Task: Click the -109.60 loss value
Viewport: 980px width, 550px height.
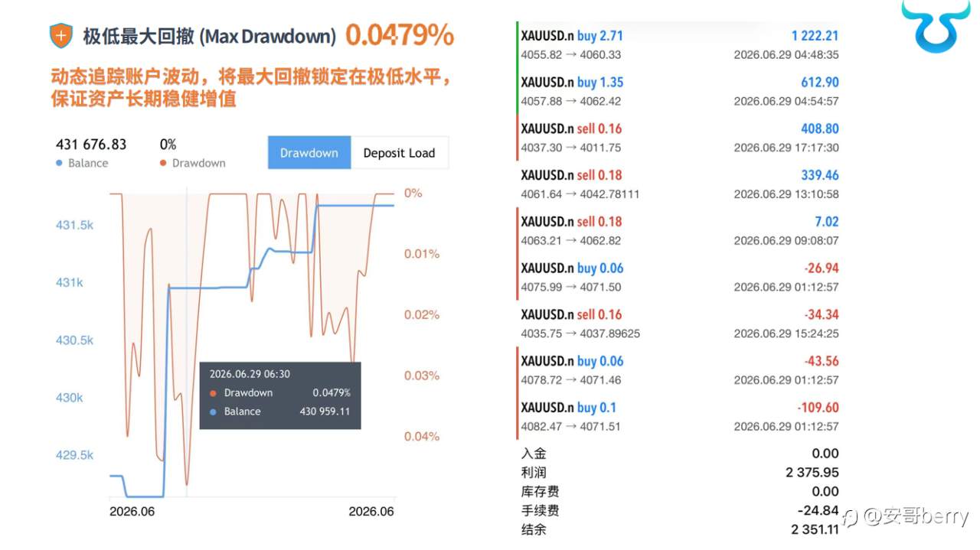Action: 822,408
